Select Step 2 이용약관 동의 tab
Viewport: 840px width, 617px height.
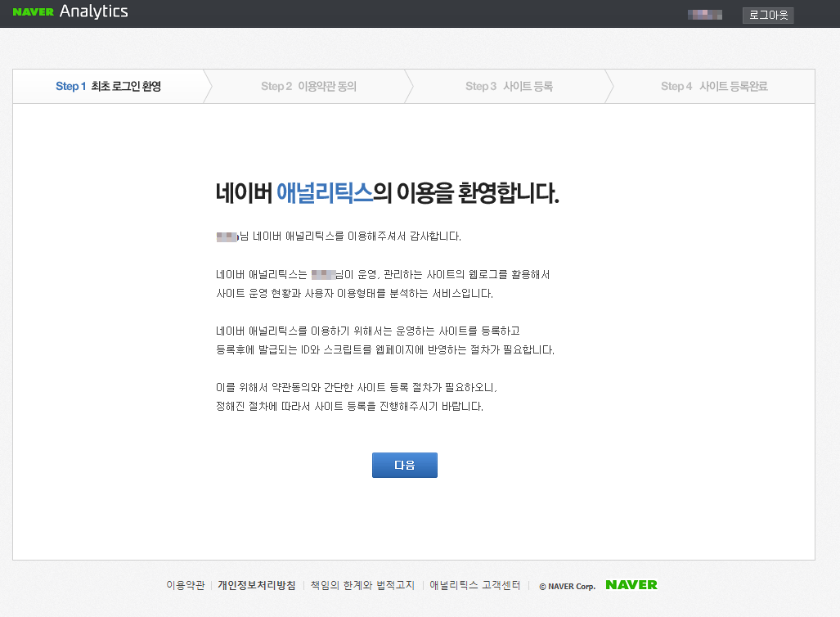click(x=308, y=86)
